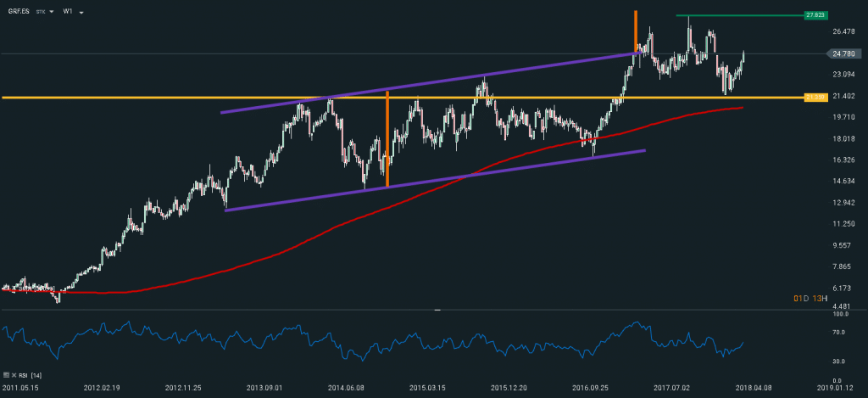Click the 2014.06.08 date on time axis

pos(345,387)
